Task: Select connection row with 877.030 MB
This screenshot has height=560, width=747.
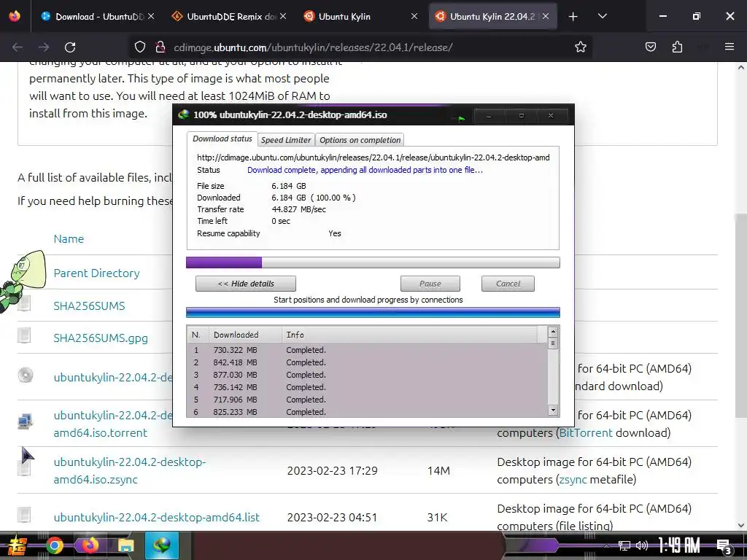Action: click(x=368, y=375)
